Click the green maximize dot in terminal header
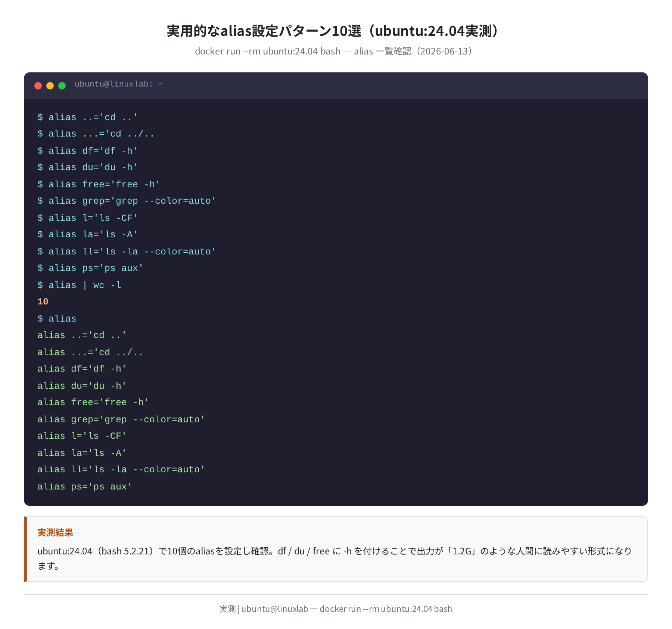This screenshot has height=629, width=672. [x=62, y=86]
